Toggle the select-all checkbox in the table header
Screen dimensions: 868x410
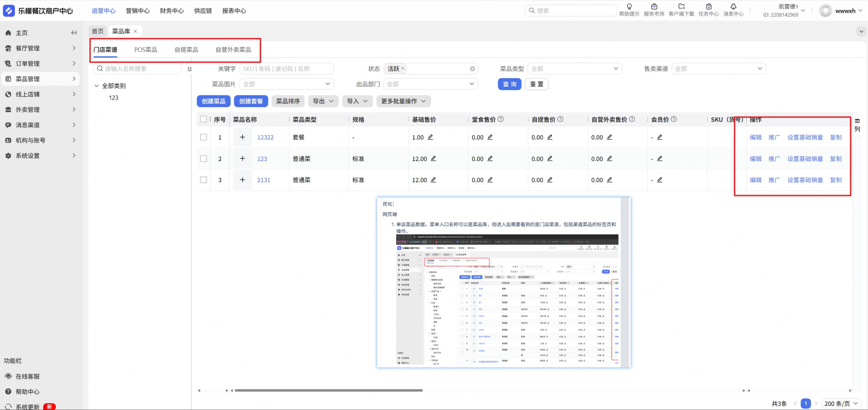(204, 119)
